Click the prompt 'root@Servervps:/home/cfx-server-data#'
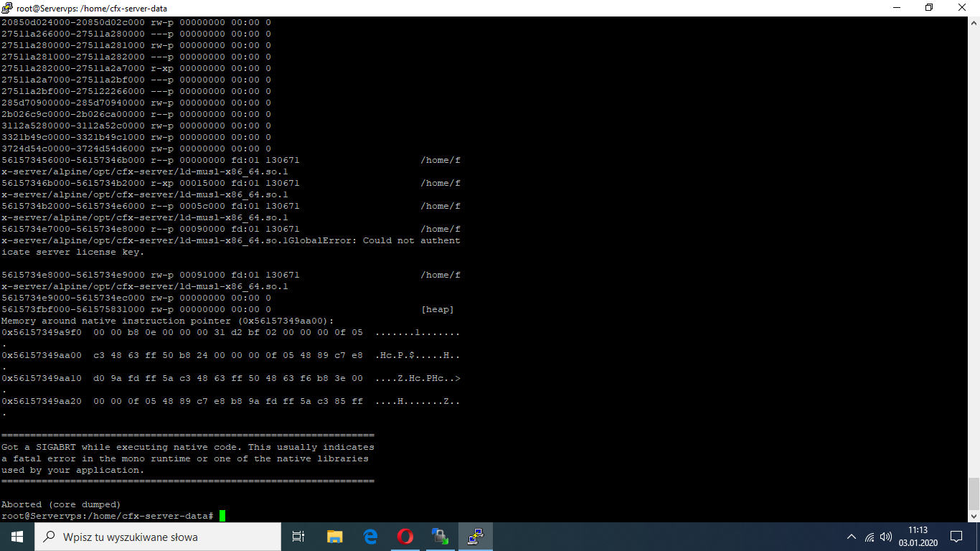The image size is (980, 551). coord(108,516)
